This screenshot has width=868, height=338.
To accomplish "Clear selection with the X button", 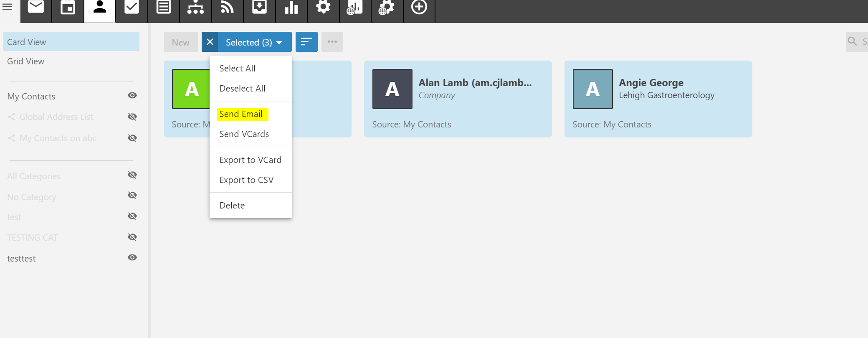I will point(210,42).
